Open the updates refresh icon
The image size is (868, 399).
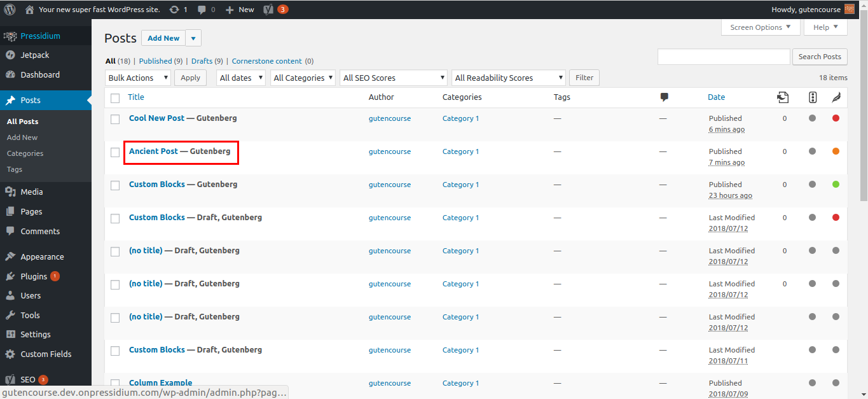click(x=174, y=10)
